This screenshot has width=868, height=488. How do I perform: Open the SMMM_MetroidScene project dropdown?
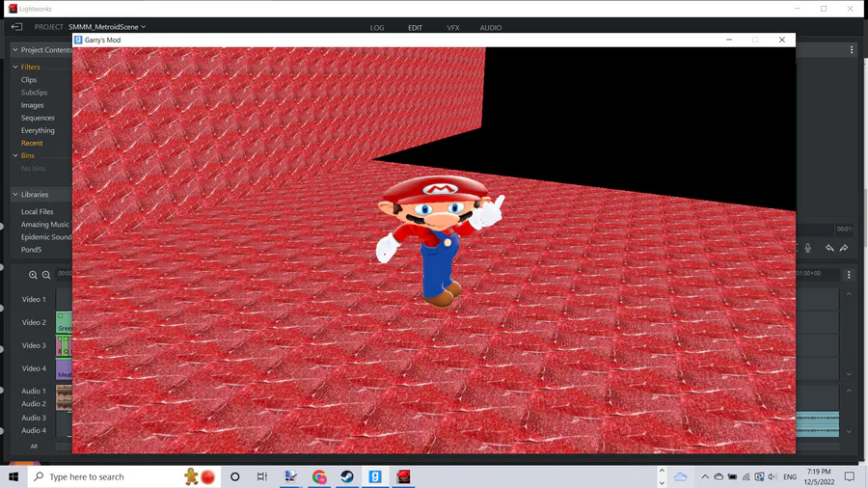pos(107,27)
